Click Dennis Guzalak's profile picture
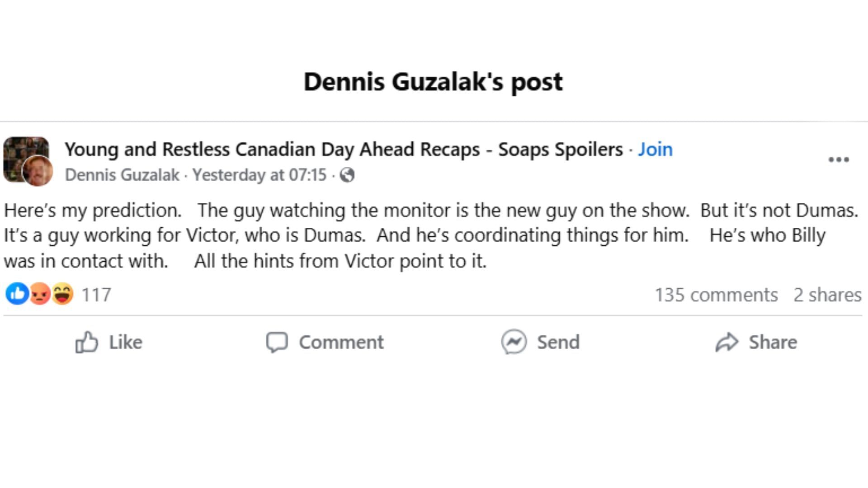868x488 pixels. tap(38, 171)
